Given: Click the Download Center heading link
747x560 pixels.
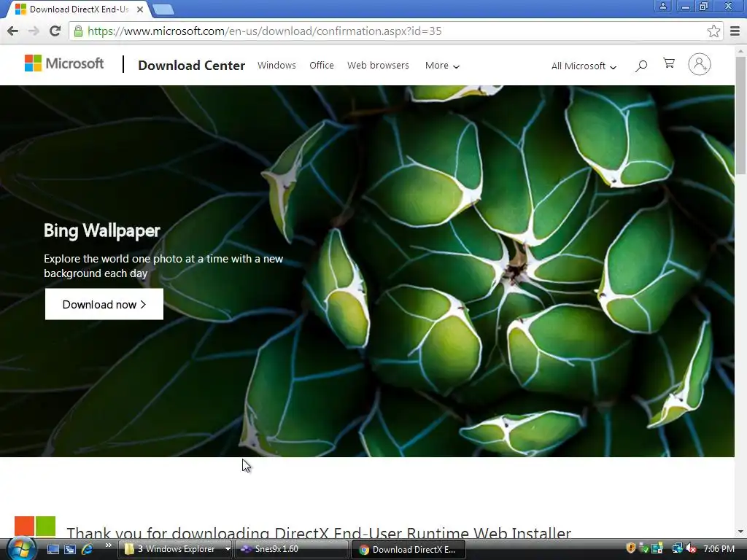Looking at the screenshot, I should pyautogui.click(x=192, y=65).
